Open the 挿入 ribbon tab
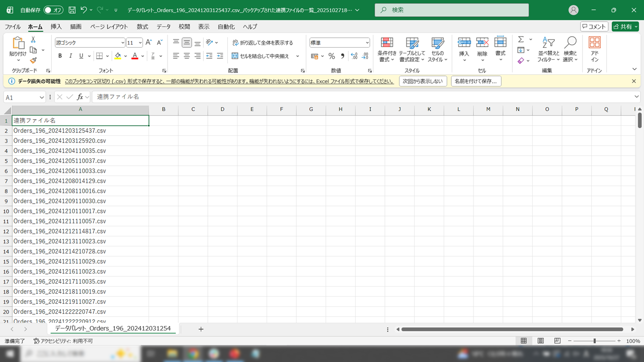This screenshot has width=644, height=362. tap(56, 27)
